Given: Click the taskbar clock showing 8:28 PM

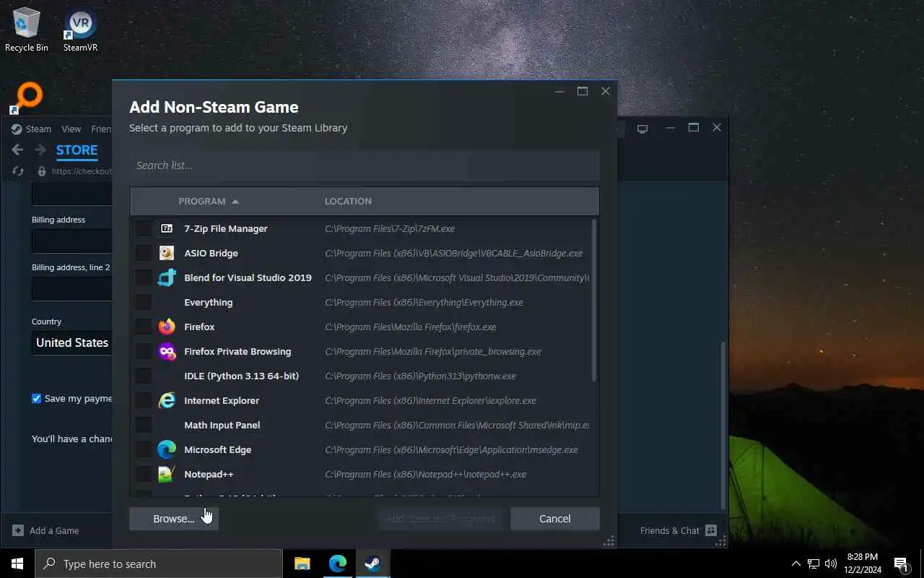Looking at the screenshot, I should tap(862, 564).
